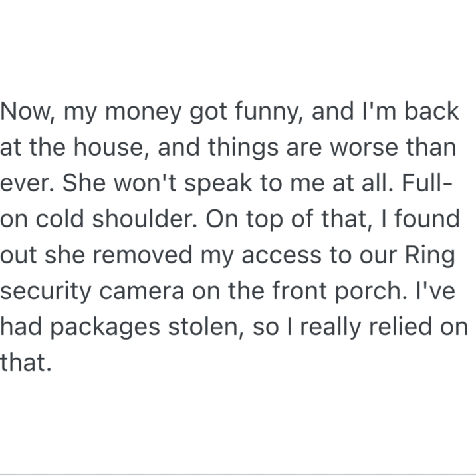The image size is (476, 476).
Task: Click the word "cold" in the text
Action: [x=60, y=219]
